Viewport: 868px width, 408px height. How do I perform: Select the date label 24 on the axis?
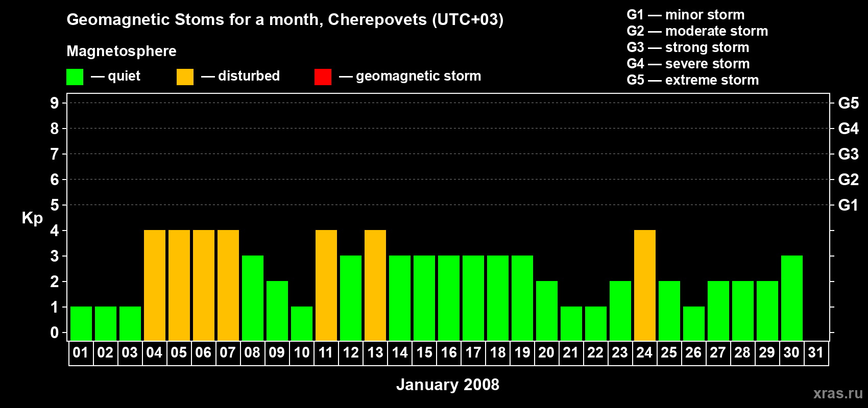[x=644, y=353]
